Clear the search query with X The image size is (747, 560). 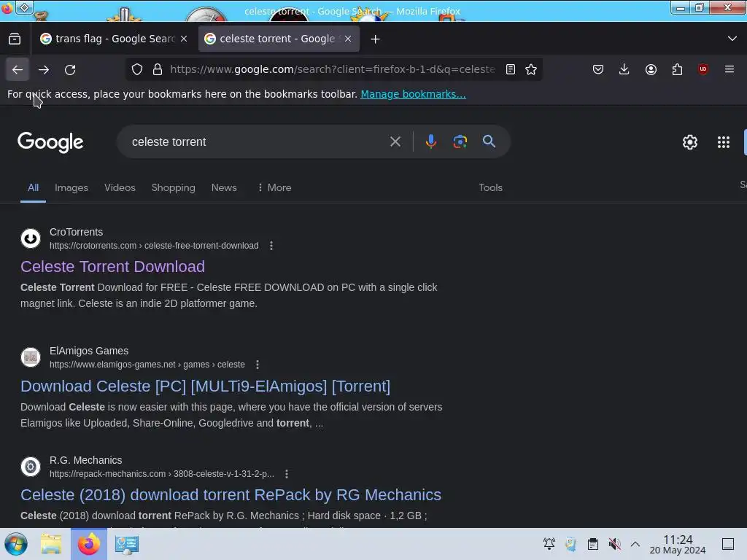395,141
